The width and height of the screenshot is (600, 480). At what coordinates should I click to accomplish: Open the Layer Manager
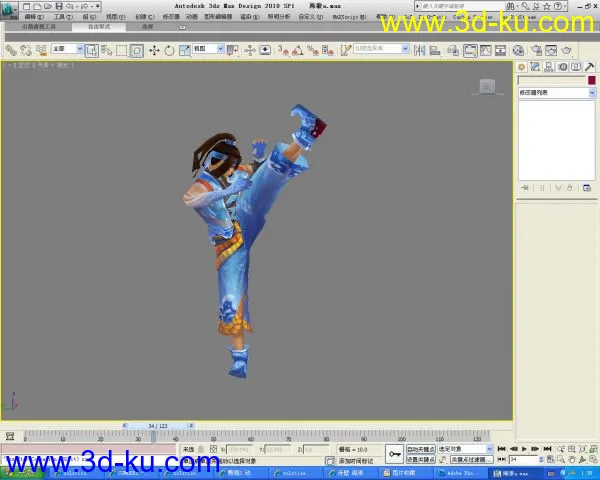[x=453, y=51]
